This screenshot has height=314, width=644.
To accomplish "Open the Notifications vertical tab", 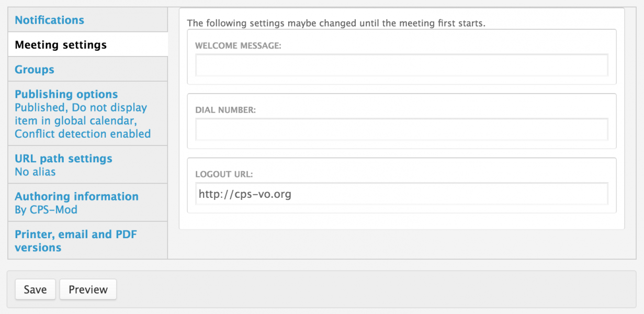I will tap(49, 20).
